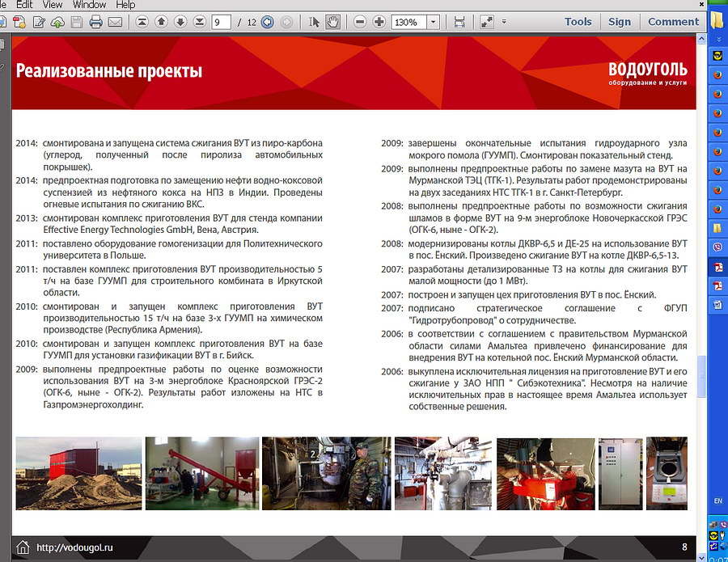Activate the Hand pan tool
Screen dimensions: 728x562
point(333,22)
